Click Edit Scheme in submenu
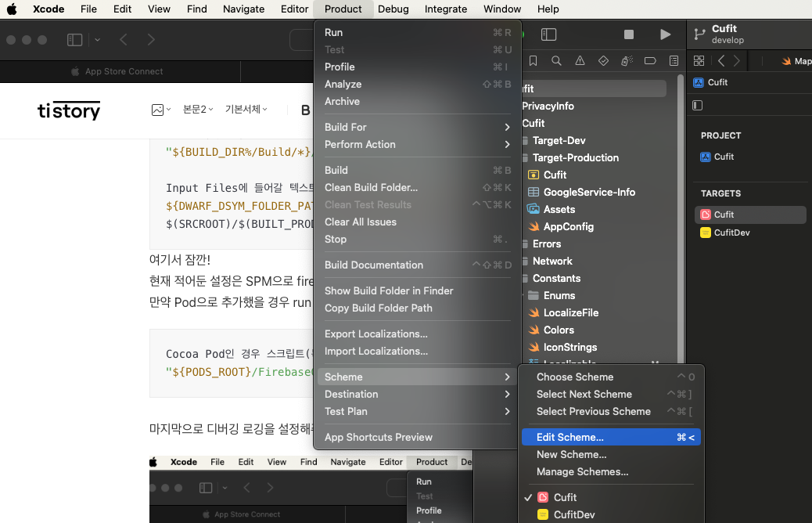The height and width of the screenshot is (523, 812). click(611, 437)
